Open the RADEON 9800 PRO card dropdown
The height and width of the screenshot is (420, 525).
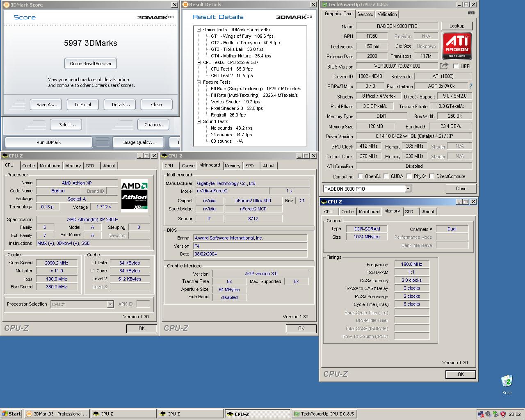coord(408,189)
